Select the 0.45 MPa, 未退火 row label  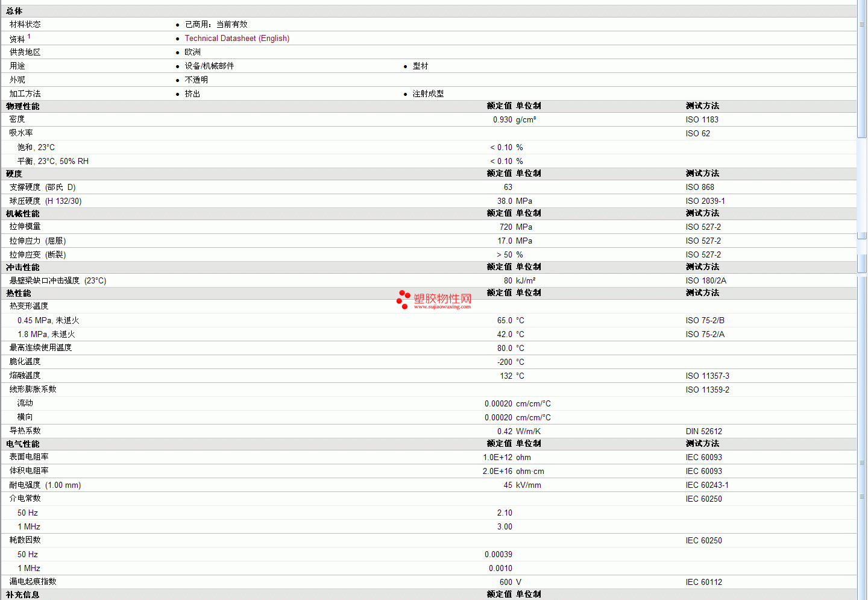pos(48,320)
